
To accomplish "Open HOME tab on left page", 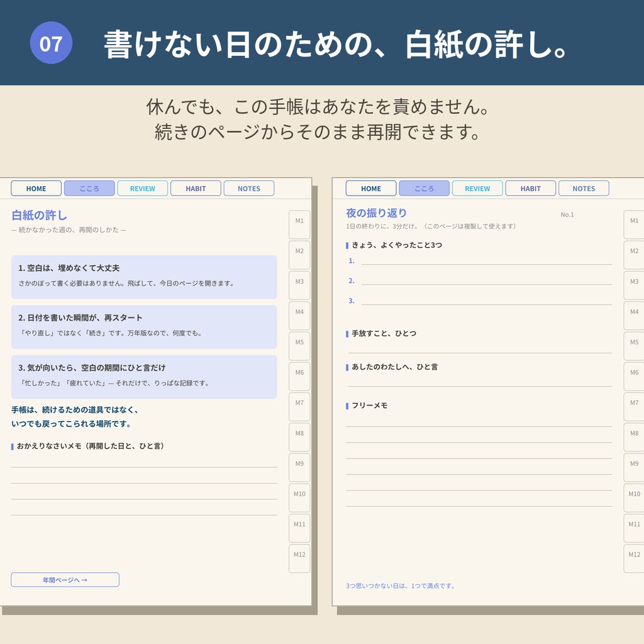I will (36, 189).
